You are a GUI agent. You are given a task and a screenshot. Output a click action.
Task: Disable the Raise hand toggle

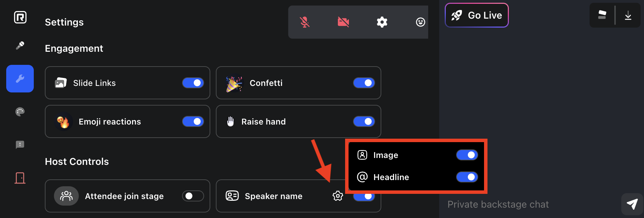[x=364, y=121]
